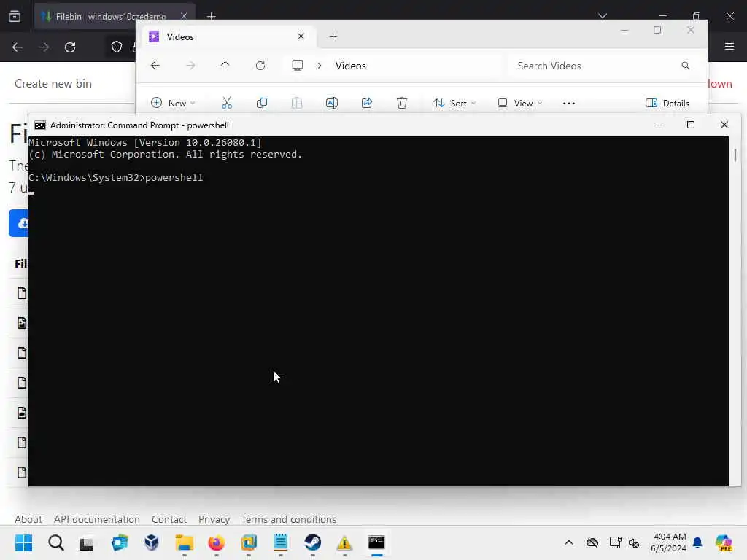Switch to Firefox on the taskbar
747x560 pixels.
tap(216, 542)
